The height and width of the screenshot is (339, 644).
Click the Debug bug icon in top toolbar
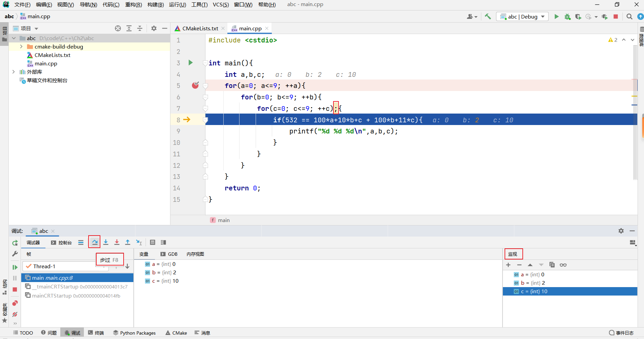point(568,17)
